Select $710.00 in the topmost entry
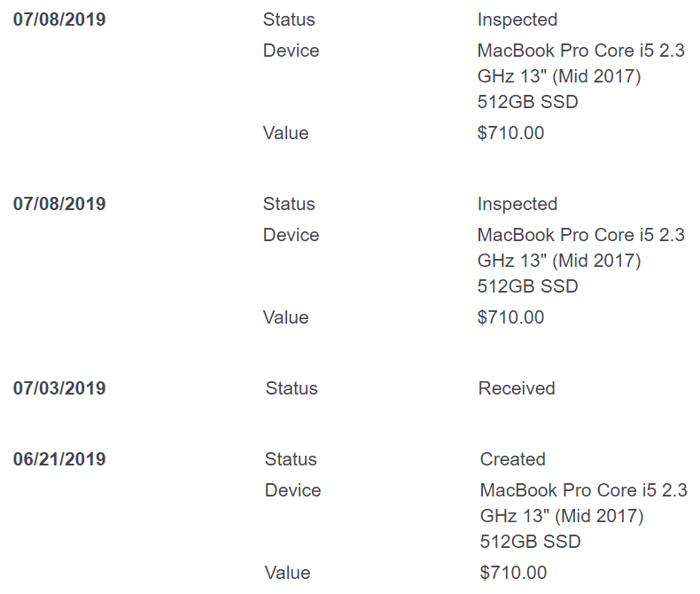 tap(510, 133)
